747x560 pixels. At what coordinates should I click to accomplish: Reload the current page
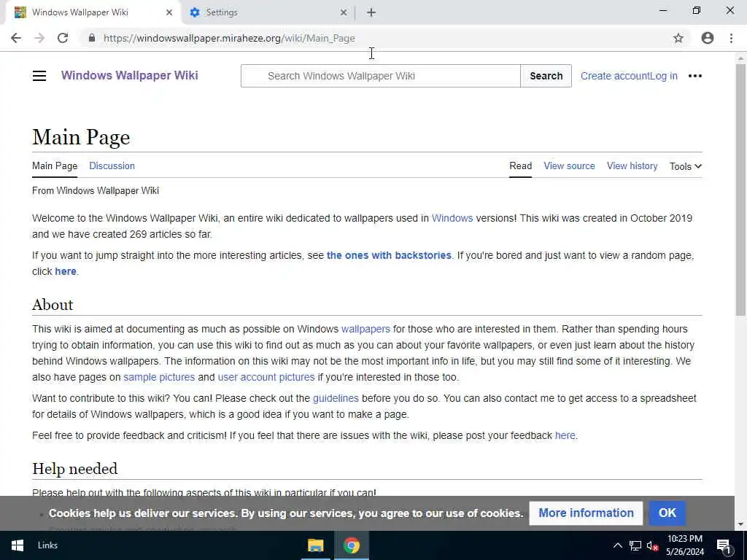pyautogui.click(x=63, y=38)
